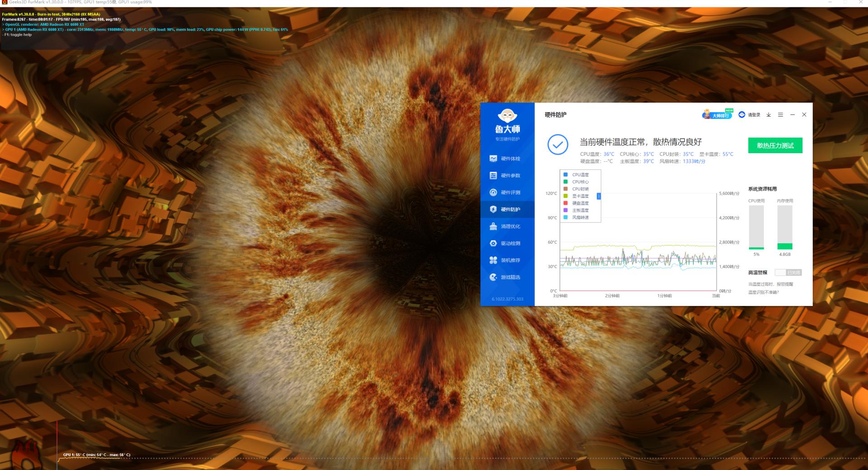The height and width of the screenshot is (470, 868).
Task: Click the CPU温度 36°C reading
Action: click(x=597, y=154)
